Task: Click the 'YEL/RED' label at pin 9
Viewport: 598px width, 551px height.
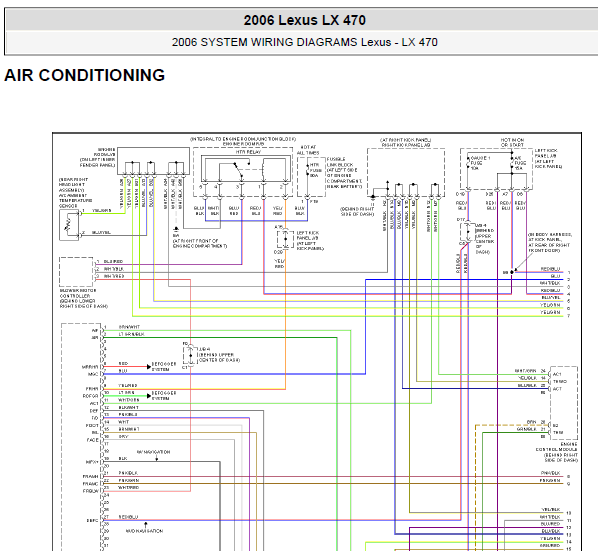Action: (x=127, y=386)
